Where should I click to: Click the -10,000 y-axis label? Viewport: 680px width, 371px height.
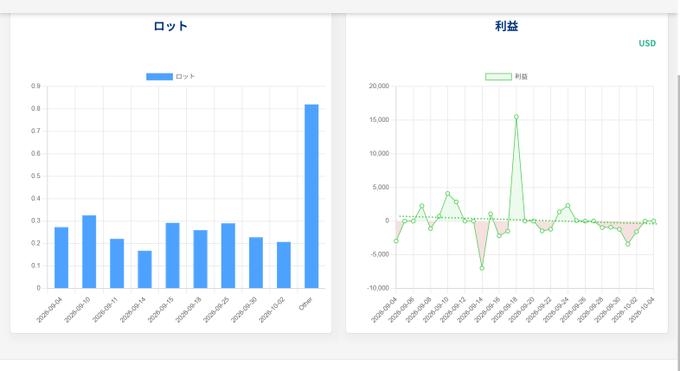click(378, 288)
